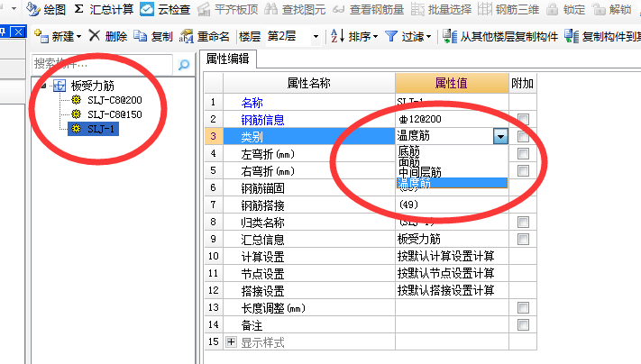Toggle 附加 checkbox for 钢筋信息 row

tap(523, 119)
